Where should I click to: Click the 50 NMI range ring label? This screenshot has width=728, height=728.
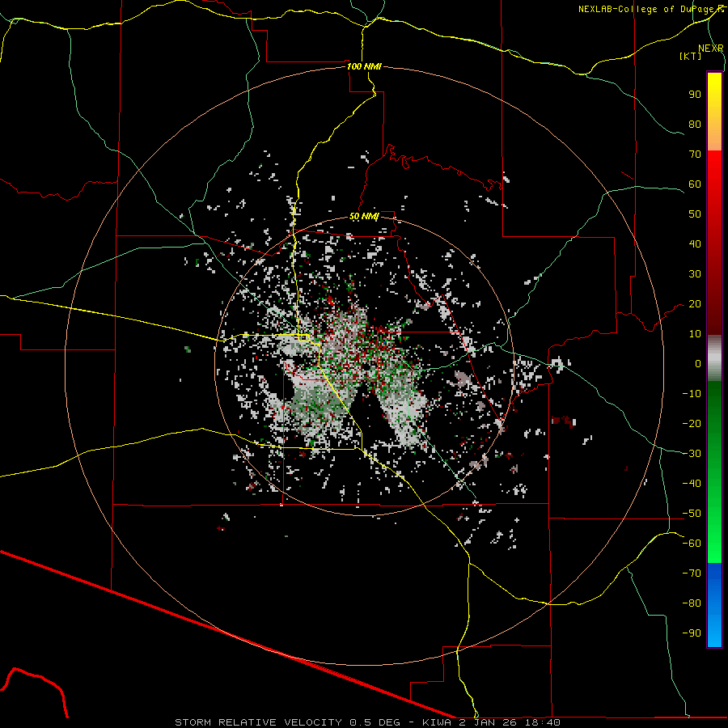(x=364, y=216)
